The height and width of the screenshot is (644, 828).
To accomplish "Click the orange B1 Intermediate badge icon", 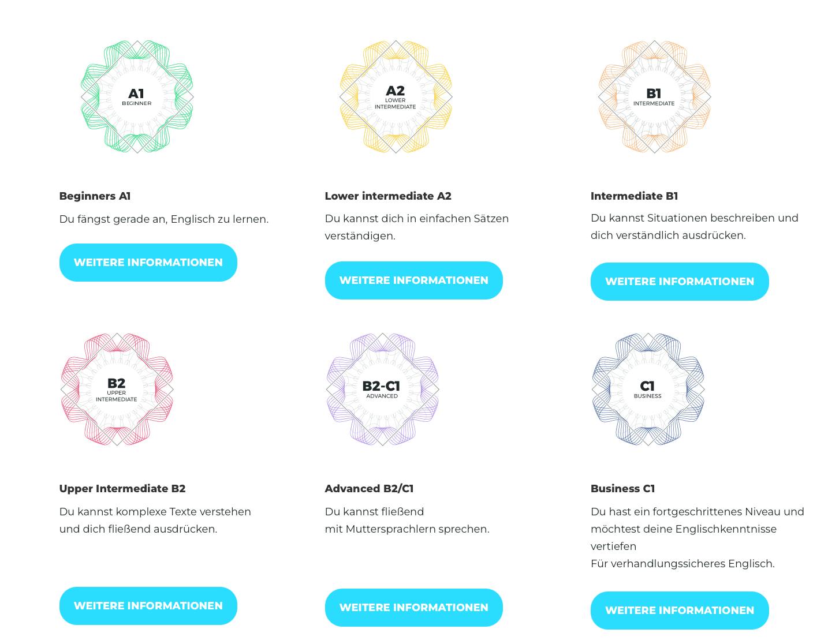I will [x=654, y=97].
